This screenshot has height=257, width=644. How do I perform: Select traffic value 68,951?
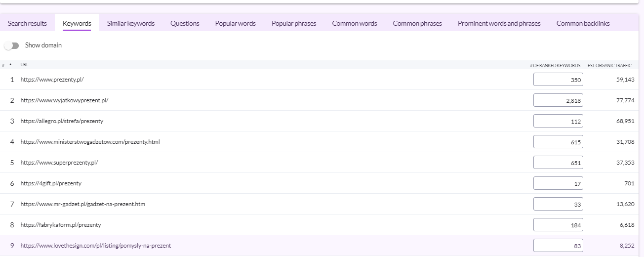(625, 121)
